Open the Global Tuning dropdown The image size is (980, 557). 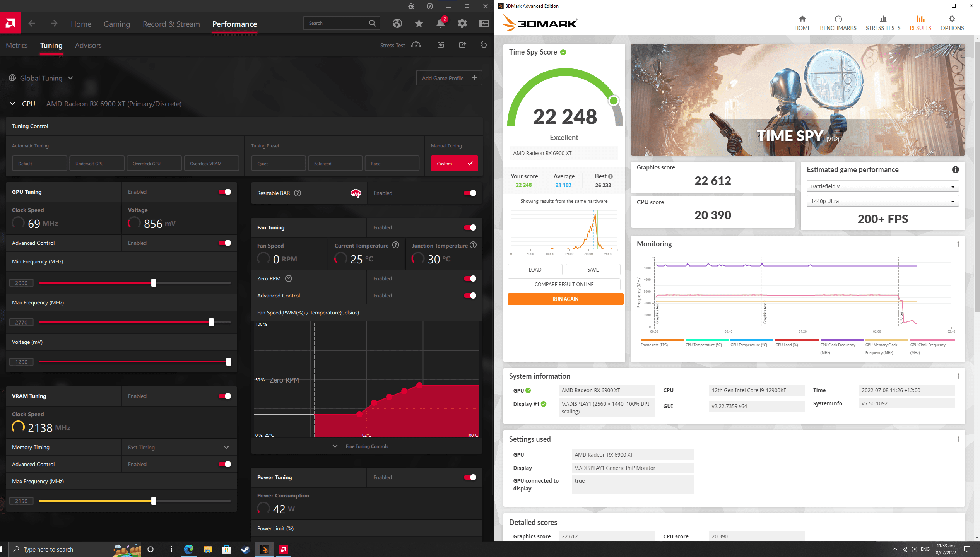click(41, 78)
